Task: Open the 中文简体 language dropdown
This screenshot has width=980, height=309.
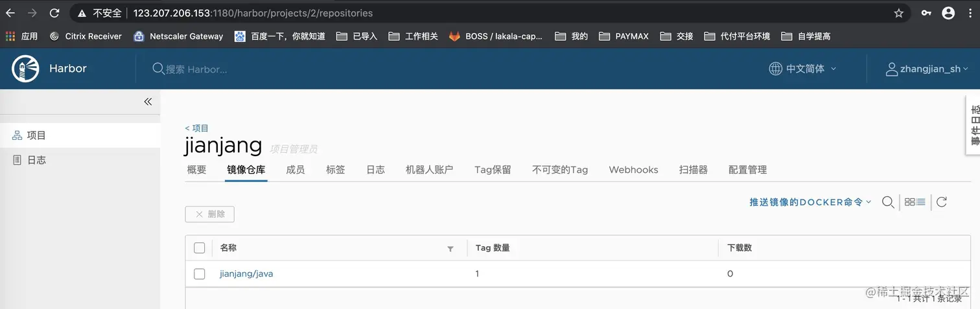Action: tap(802, 69)
